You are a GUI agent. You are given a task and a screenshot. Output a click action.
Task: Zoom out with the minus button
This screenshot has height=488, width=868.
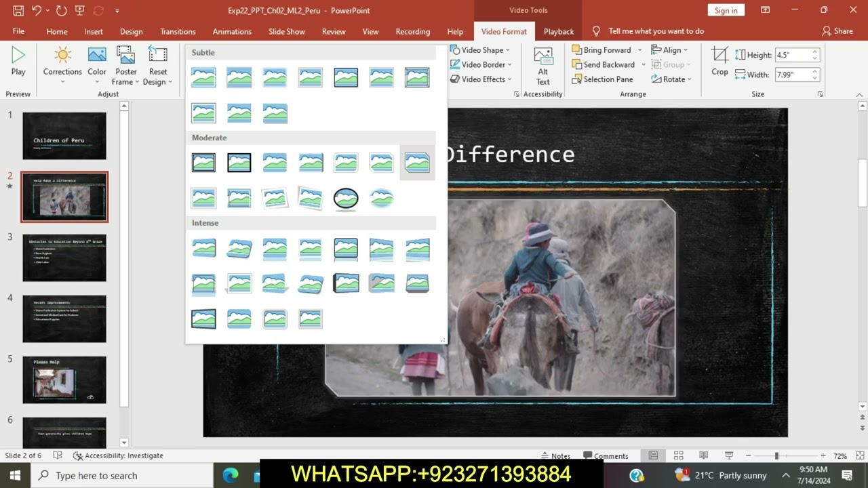tap(748, 456)
